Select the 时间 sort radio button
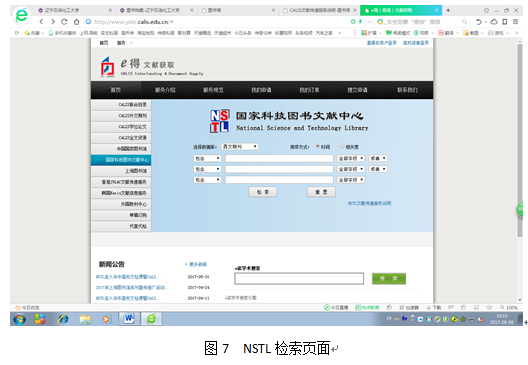Viewport: 528px width, 365px height. (318, 146)
